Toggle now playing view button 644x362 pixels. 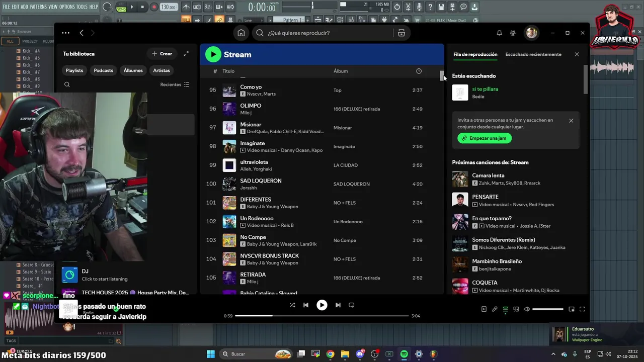(484, 309)
